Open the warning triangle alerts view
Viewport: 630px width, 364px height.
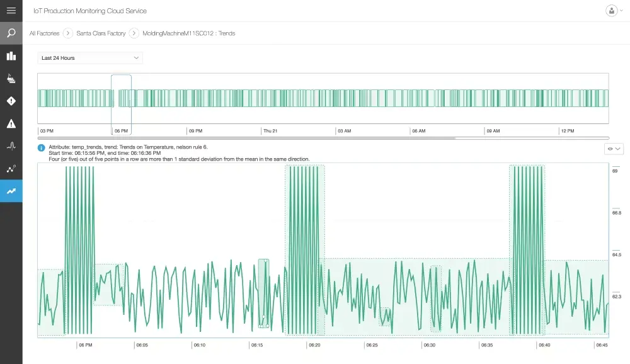tap(11, 123)
